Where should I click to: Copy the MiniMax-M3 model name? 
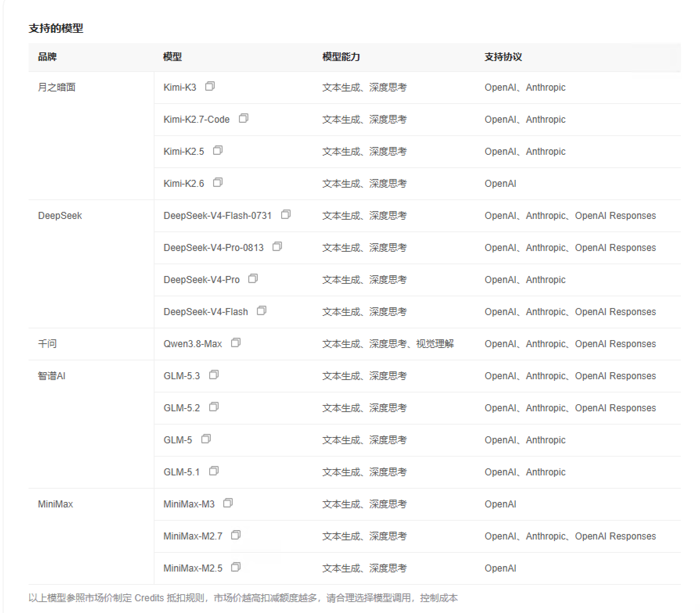click(x=228, y=503)
